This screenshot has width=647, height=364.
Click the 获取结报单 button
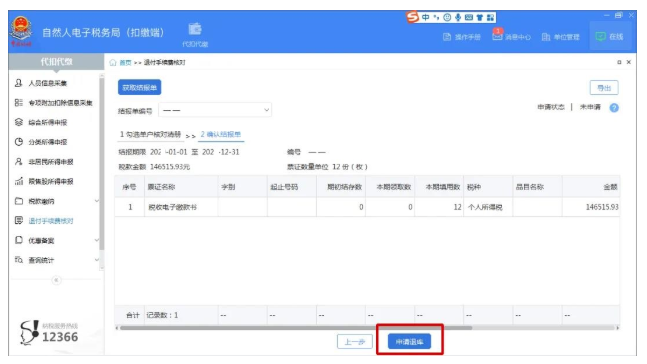[139, 87]
